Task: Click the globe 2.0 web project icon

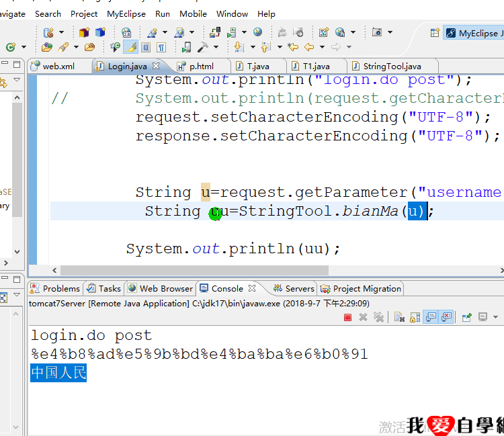Action: pos(126,32)
